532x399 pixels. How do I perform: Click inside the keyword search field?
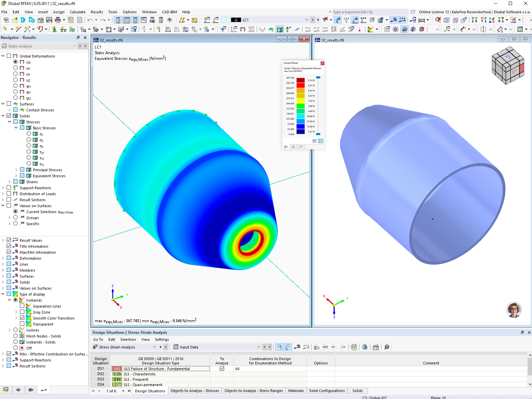point(366,12)
